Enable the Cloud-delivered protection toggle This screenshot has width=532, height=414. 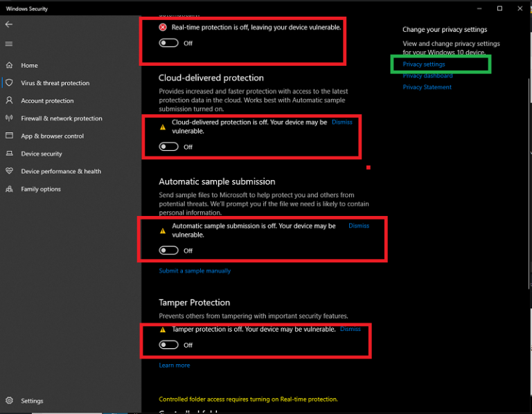(168, 147)
